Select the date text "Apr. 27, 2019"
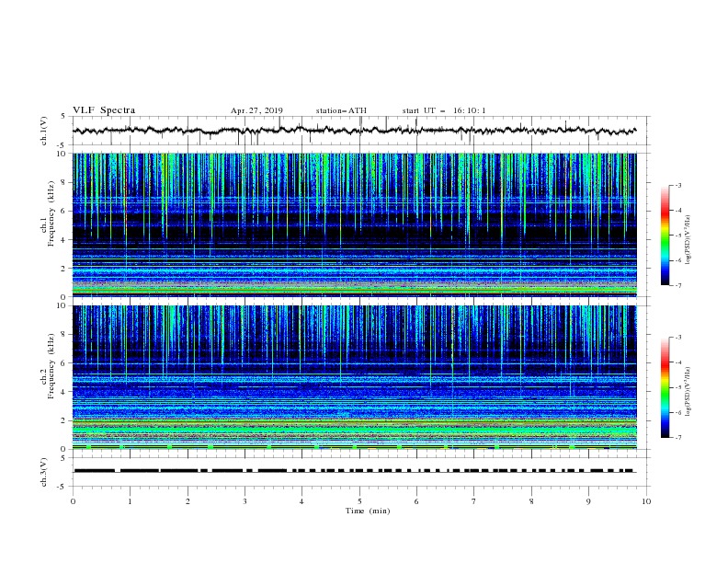 (256, 110)
